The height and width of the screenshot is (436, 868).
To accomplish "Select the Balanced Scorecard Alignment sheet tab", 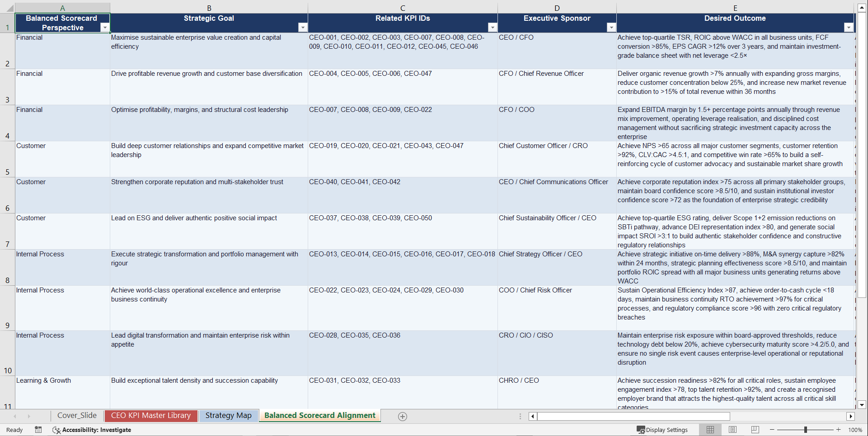I will tap(320, 416).
